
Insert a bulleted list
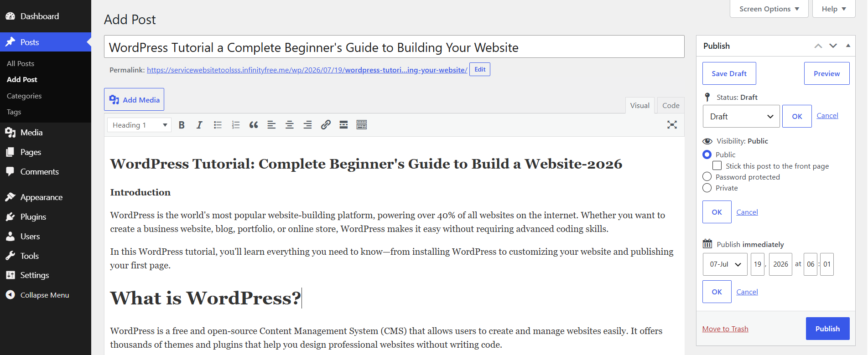[218, 125]
